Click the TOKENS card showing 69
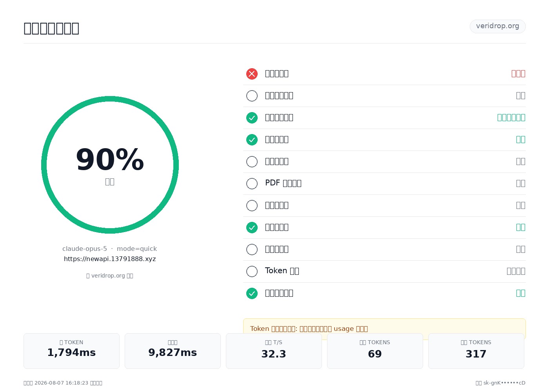549x392 pixels. (x=375, y=351)
